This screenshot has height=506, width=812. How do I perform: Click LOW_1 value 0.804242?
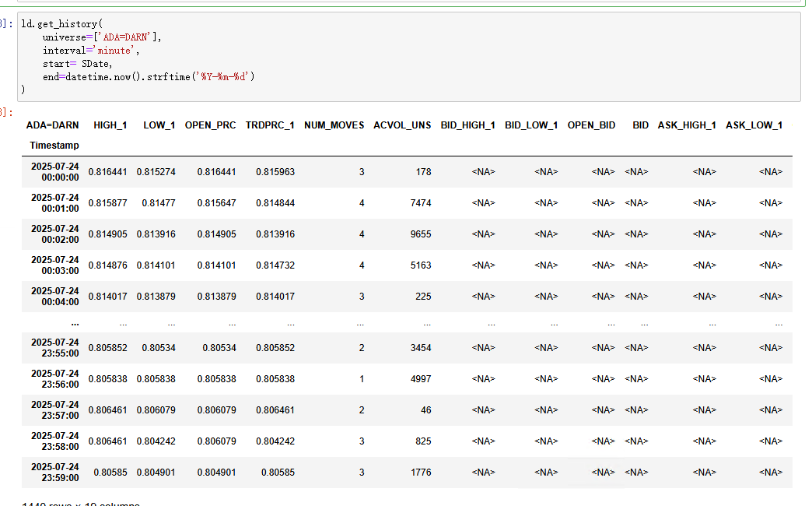coord(156,441)
